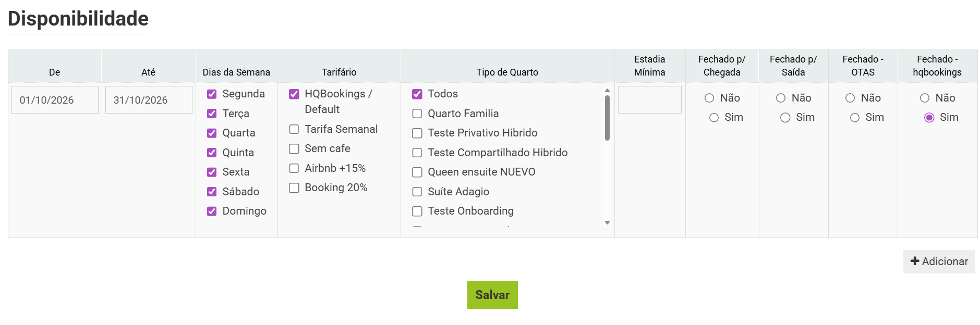Viewport: 980px width, 325px height.
Task: Click the Estadia Mínima input field
Action: point(649,100)
